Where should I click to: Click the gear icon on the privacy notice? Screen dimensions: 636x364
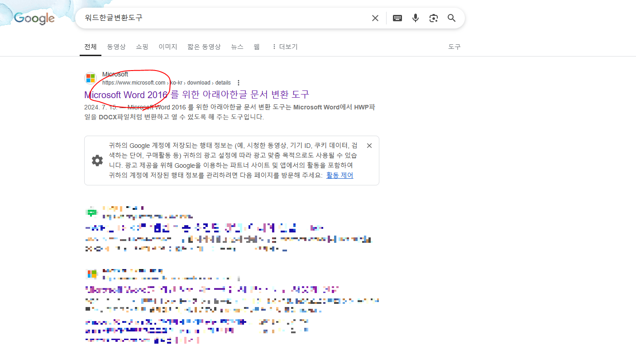click(97, 160)
